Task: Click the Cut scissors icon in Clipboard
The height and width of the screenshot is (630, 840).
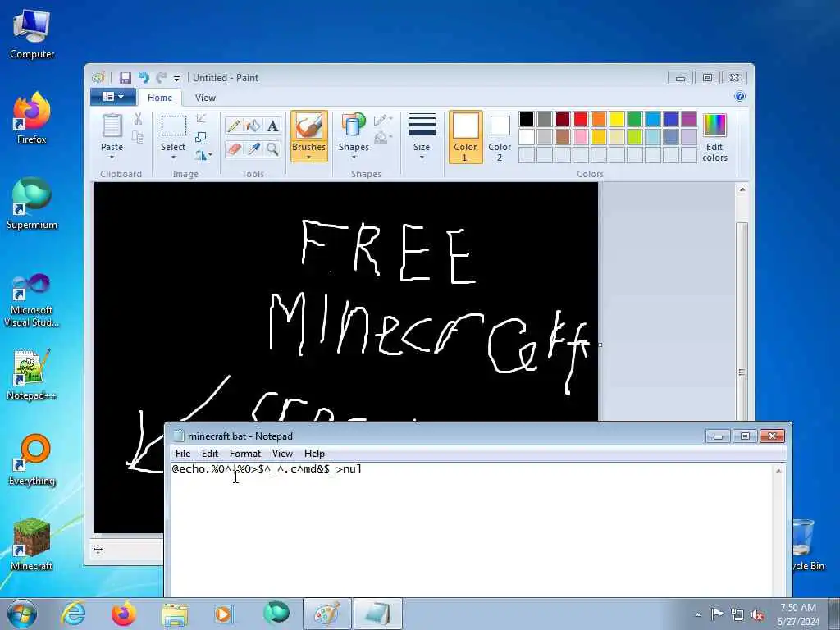Action: [x=138, y=119]
